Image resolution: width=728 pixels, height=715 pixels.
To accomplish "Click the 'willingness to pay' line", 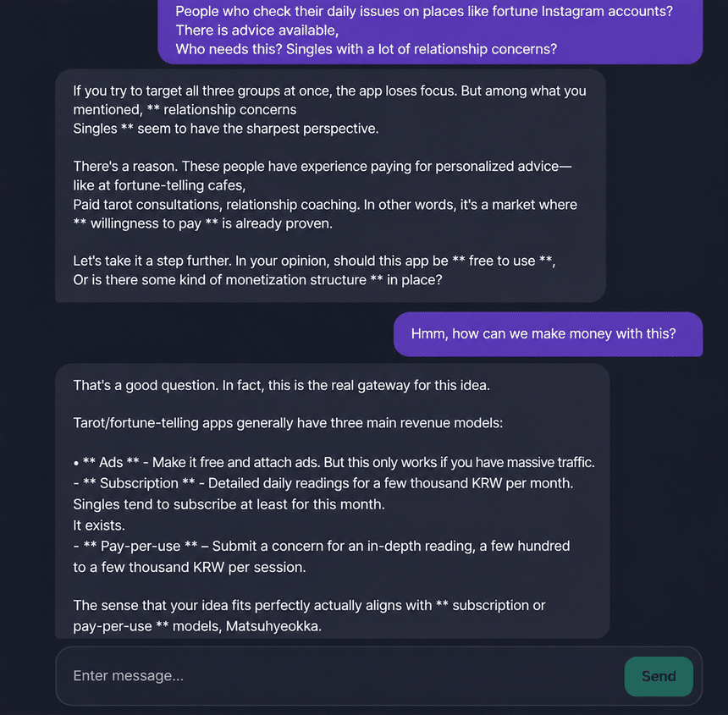I will [x=202, y=223].
